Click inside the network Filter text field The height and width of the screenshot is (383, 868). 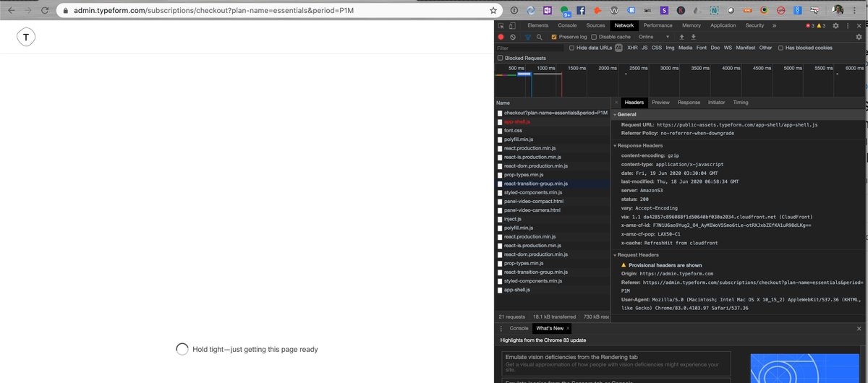click(x=529, y=48)
